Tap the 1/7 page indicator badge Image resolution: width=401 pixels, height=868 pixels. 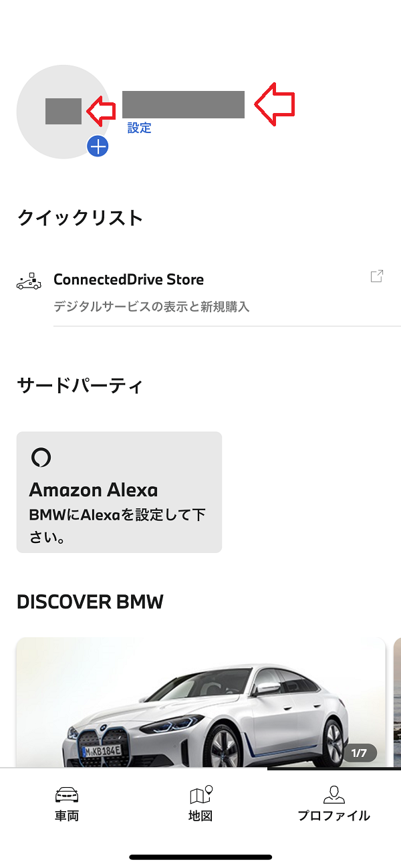click(x=359, y=753)
